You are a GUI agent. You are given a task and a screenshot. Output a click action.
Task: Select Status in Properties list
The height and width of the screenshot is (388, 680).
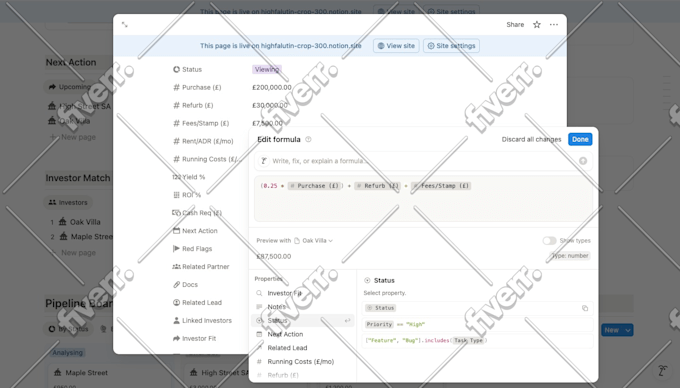pyautogui.click(x=303, y=320)
